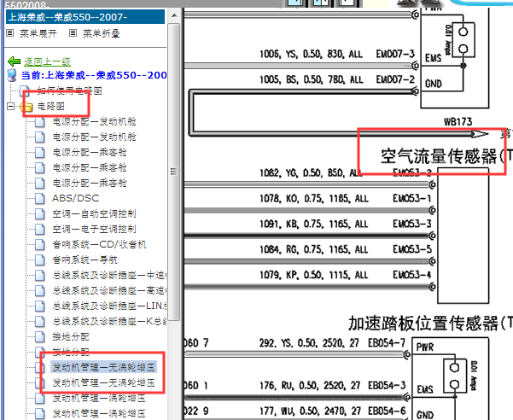Click wire label 1091, KB, 0.75, 1165, ALL
The image size is (513, 420).
[x=314, y=224]
